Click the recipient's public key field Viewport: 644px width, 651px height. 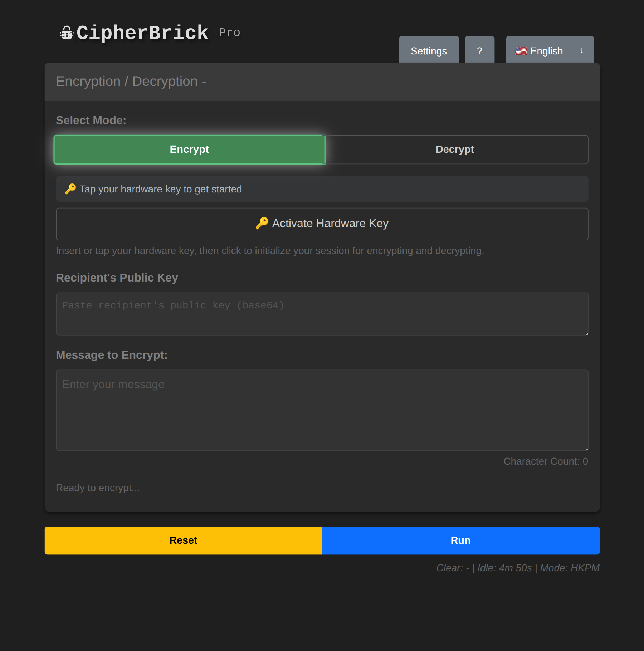point(322,314)
